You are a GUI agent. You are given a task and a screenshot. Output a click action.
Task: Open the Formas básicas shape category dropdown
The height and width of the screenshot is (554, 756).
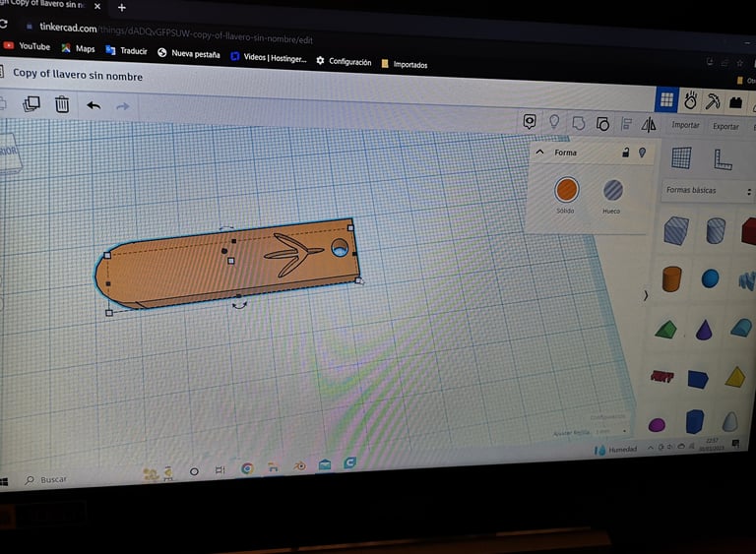[708, 191]
